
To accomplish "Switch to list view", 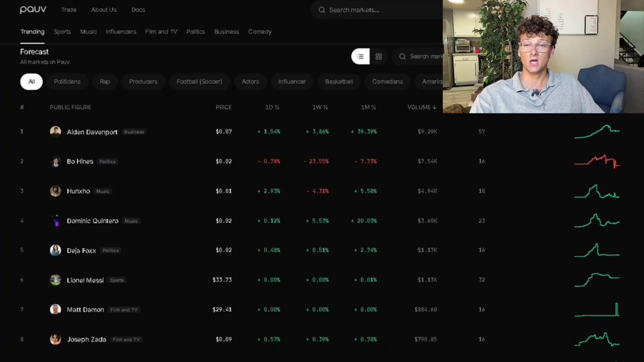I will click(360, 56).
